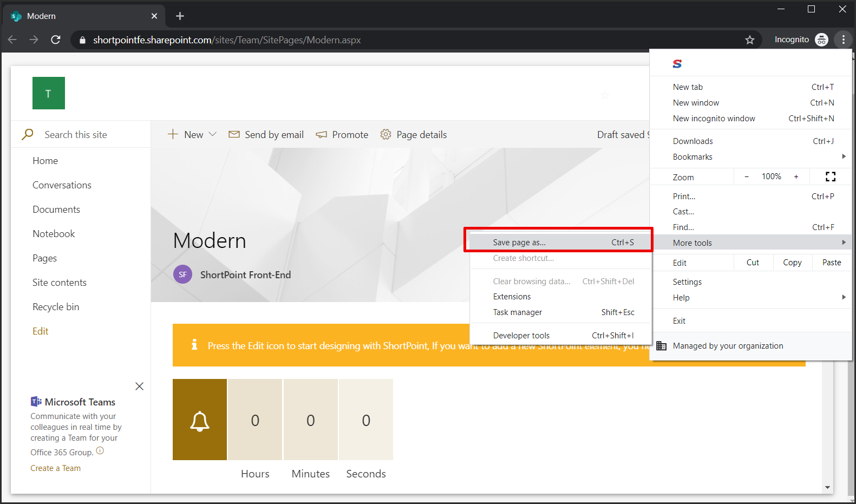Open Chrome three-dot menu button
The height and width of the screenshot is (504, 856).
pos(843,40)
